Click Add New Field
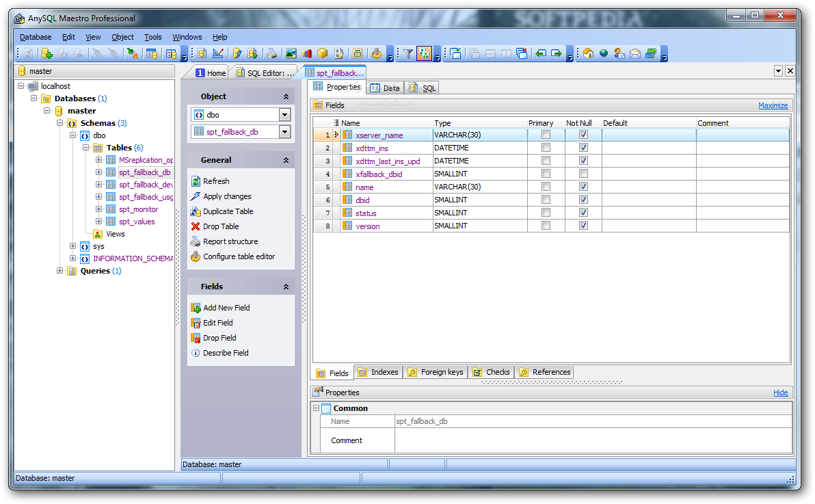Screen dimensions: 815x504 click(220, 308)
